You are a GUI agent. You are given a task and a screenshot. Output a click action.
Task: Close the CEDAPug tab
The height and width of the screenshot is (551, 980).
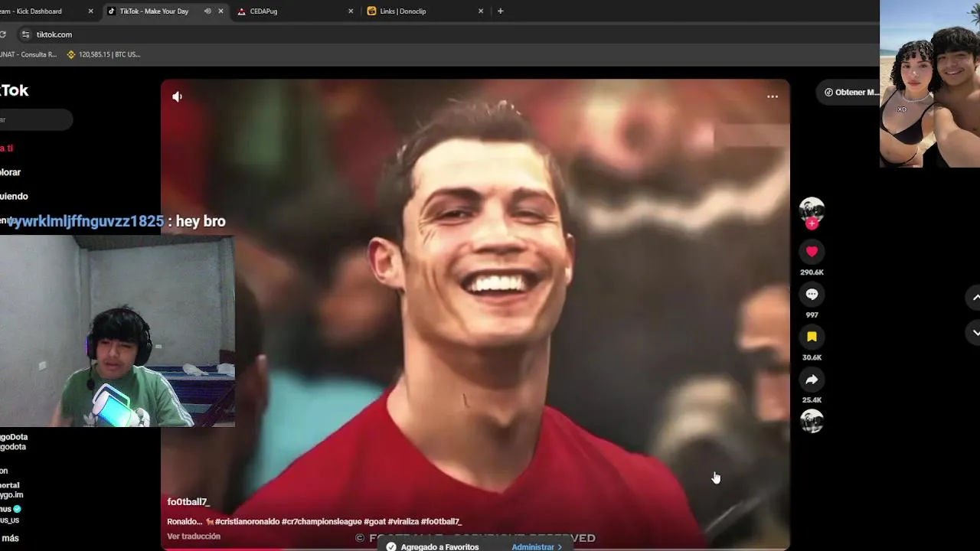point(351,11)
